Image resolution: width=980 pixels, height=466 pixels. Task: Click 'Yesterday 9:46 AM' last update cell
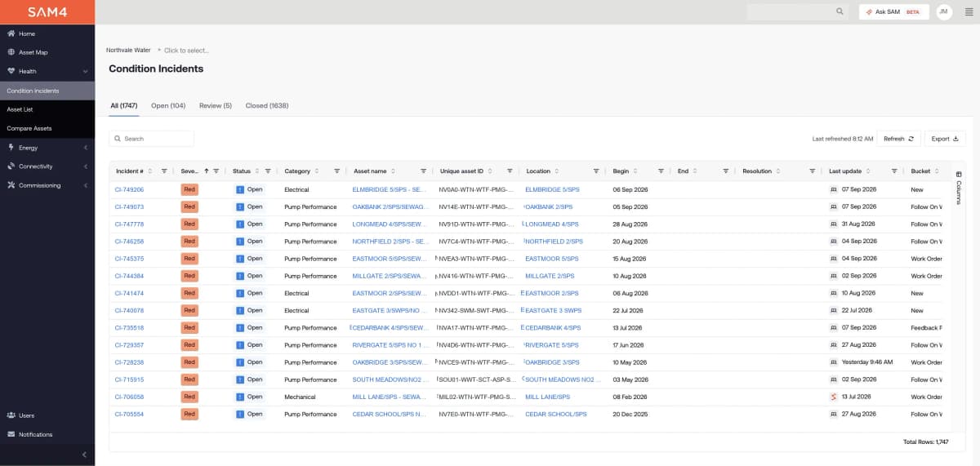pos(867,362)
